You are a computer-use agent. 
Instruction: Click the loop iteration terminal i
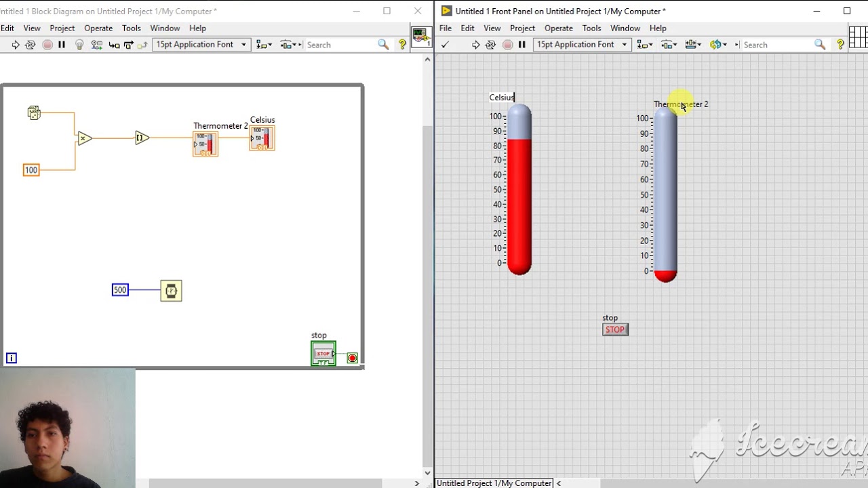click(12, 358)
